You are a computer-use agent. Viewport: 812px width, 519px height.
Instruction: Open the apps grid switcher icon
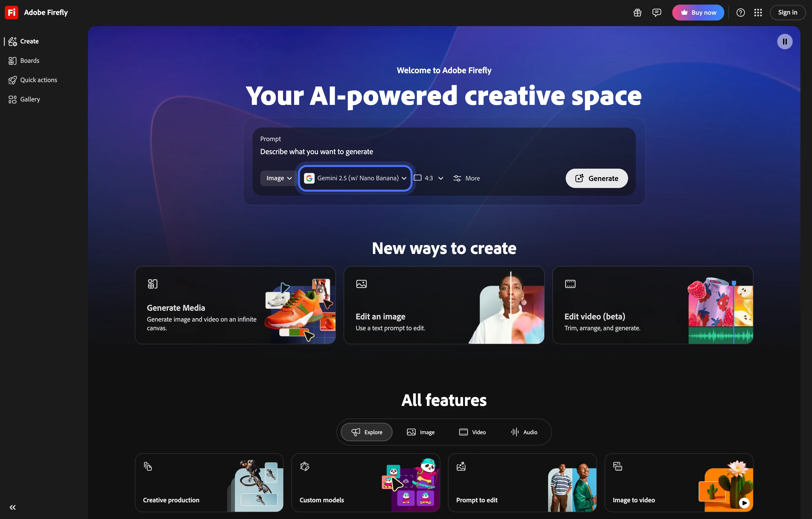758,13
